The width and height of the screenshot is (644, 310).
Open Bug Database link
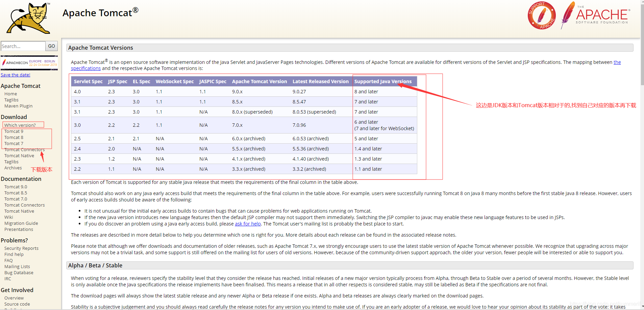tap(19, 273)
